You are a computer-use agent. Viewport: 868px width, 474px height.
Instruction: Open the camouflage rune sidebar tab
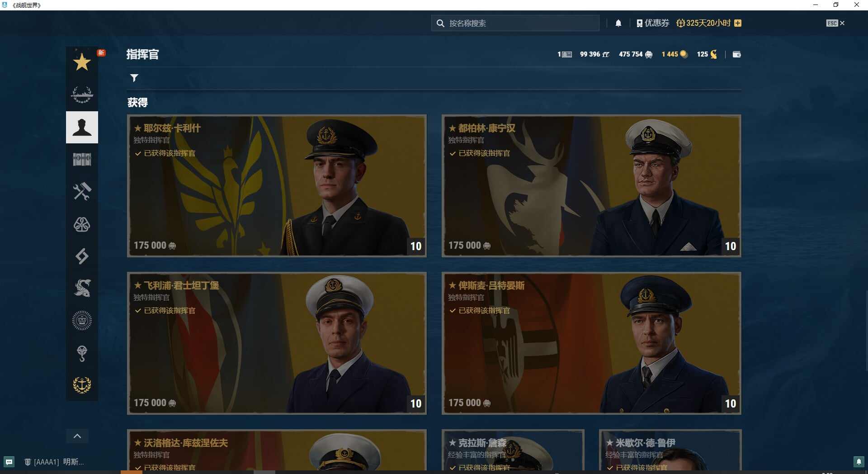82,256
